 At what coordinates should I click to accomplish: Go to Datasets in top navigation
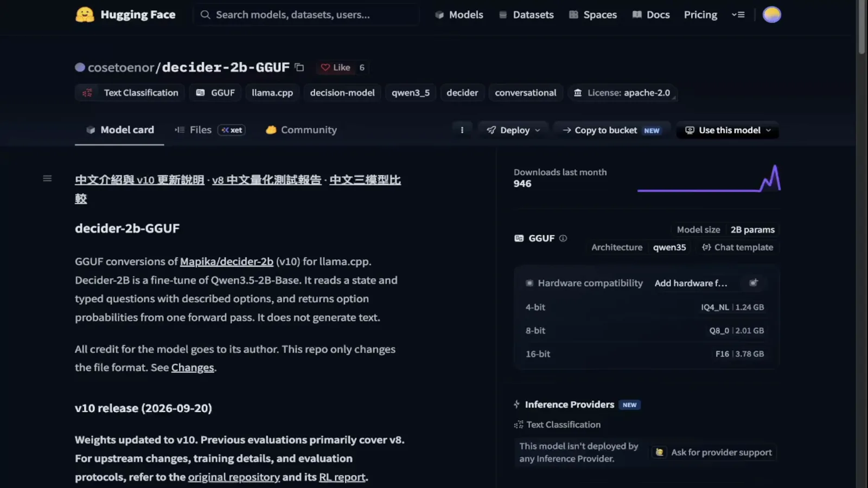pyautogui.click(x=526, y=15)
